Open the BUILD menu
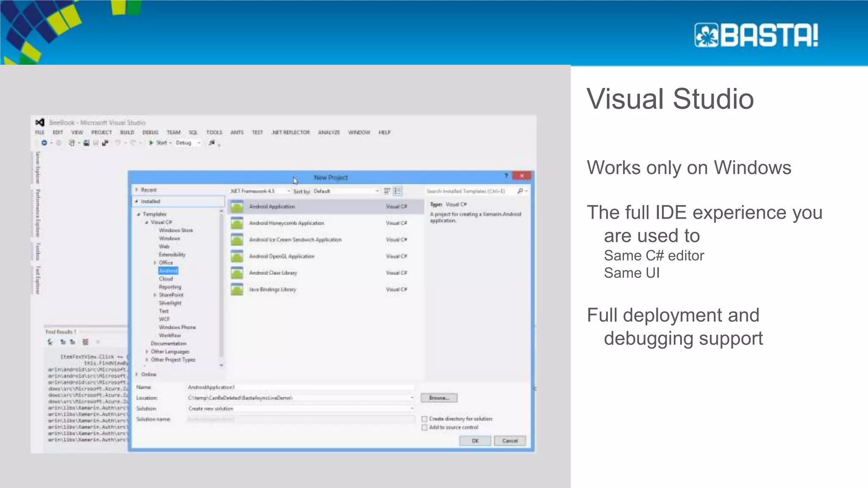 coord(127,133)
